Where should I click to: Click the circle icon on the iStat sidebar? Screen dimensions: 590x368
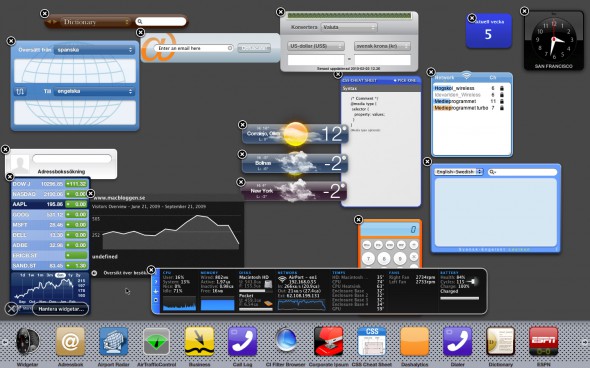[156, 300]
